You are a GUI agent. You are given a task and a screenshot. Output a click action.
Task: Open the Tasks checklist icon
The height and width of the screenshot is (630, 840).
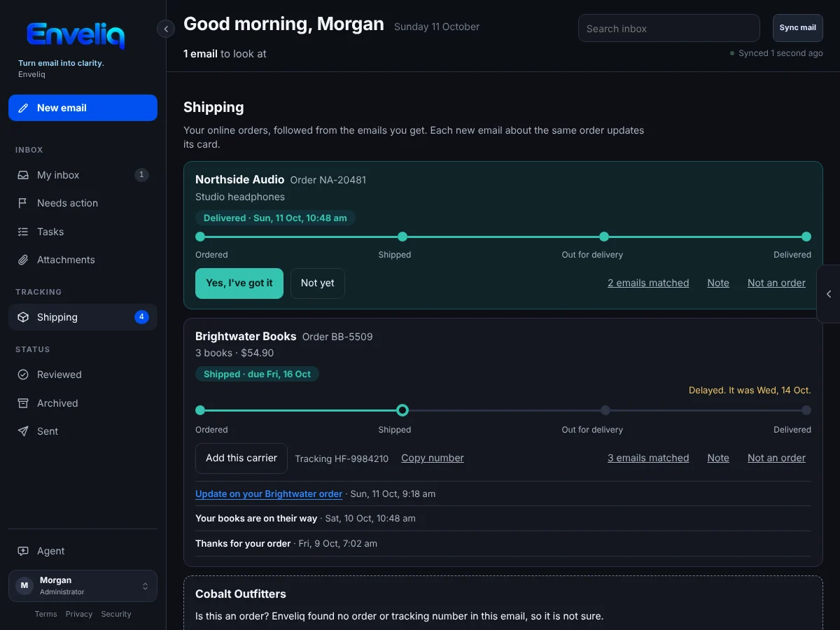pos(23,232)
